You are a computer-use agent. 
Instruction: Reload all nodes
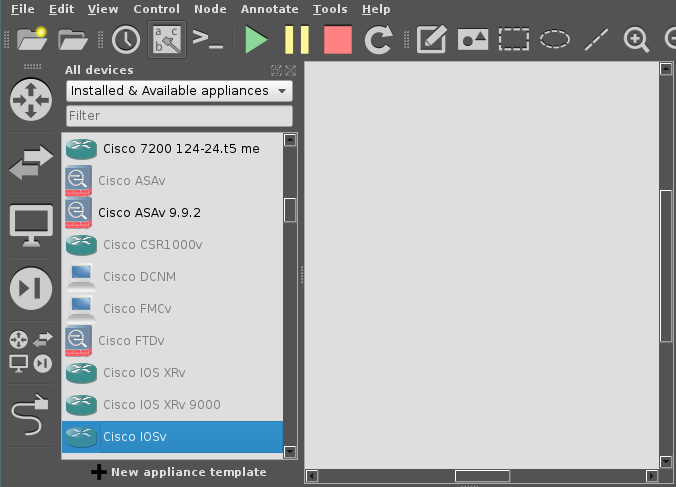tap(379, 40)
